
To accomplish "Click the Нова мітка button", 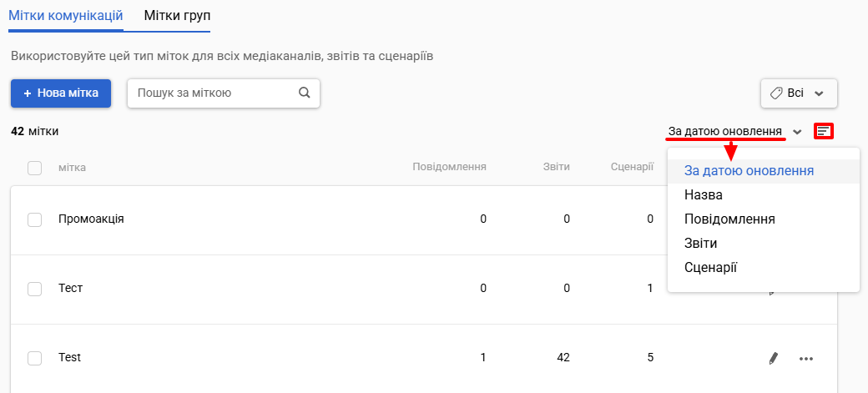I will point(61,93).
